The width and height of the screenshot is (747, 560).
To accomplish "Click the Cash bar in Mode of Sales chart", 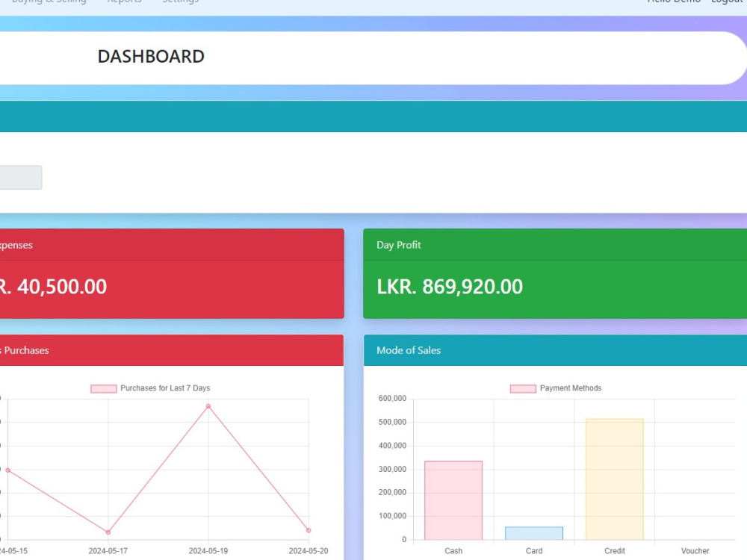I will (453, 500).
